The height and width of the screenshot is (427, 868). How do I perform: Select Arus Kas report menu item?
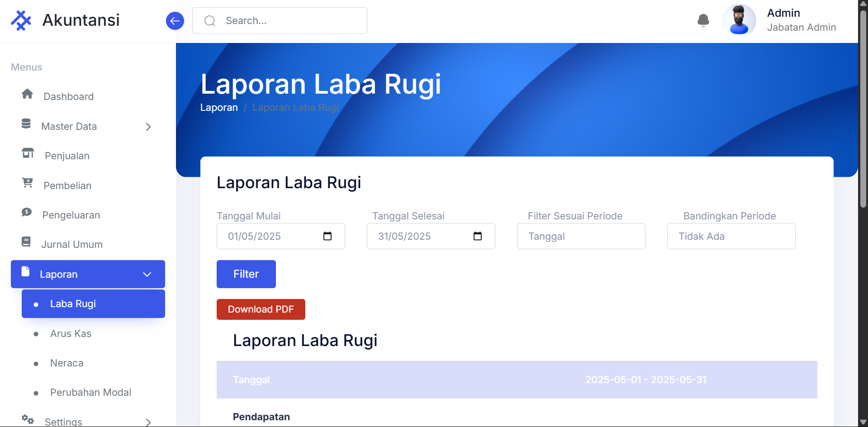[71, 334]
